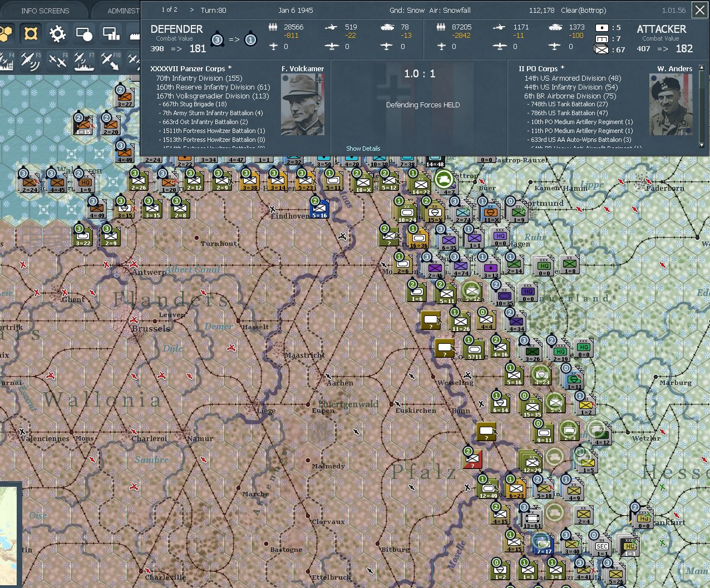Select the F4 city bombing air mode
Screen dimensions: 710x588
tap(7, 61)
